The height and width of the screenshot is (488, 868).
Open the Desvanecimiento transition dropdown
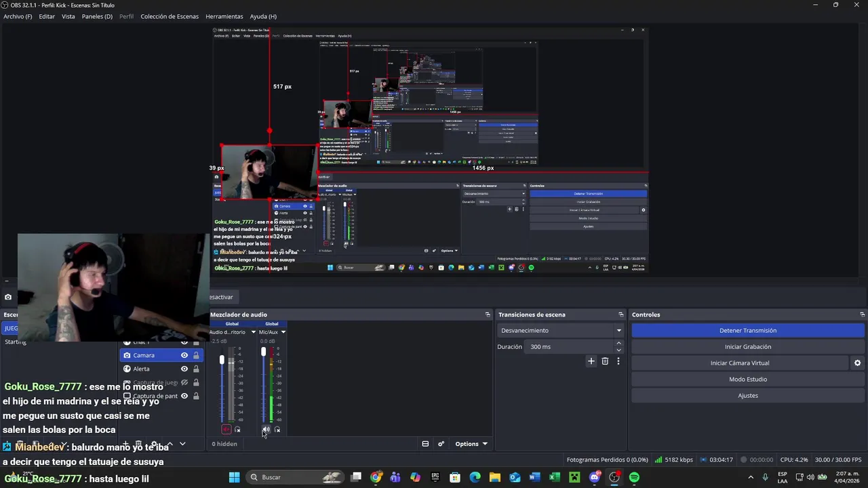tap(561, 330)
